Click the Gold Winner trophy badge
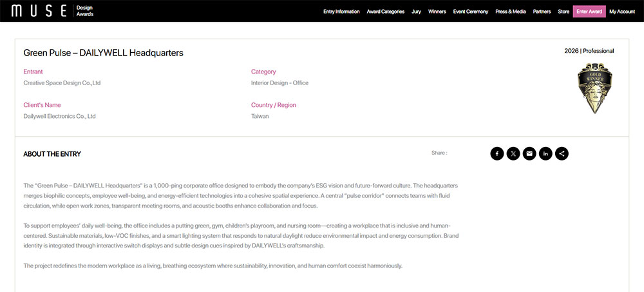 [594, 88]
